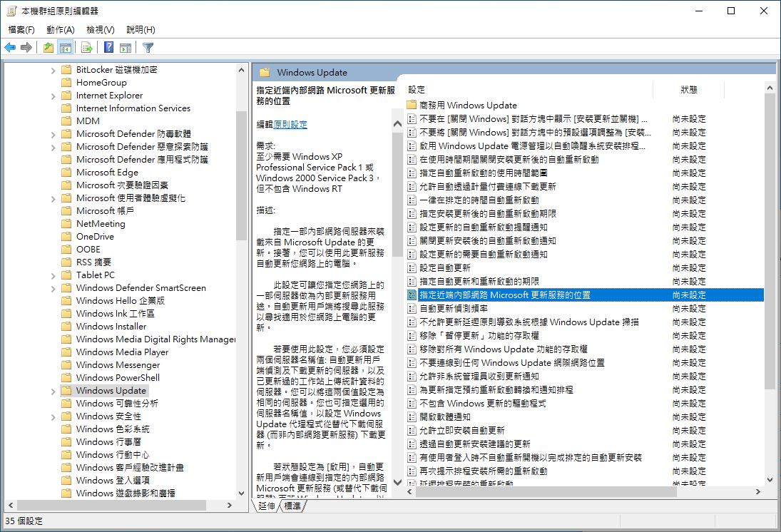Click the description pane scroll down arrow
781x532 pixels.
397,482
